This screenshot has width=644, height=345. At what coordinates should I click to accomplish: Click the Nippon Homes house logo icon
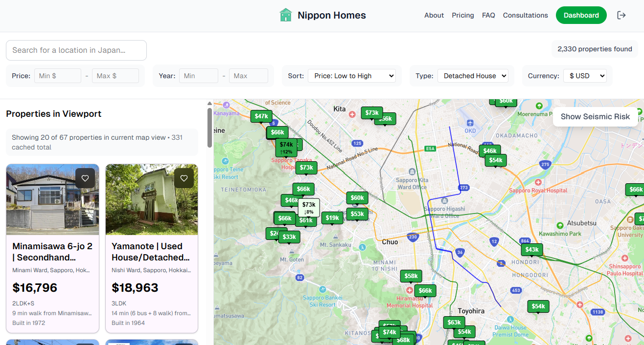click(285, 15)
